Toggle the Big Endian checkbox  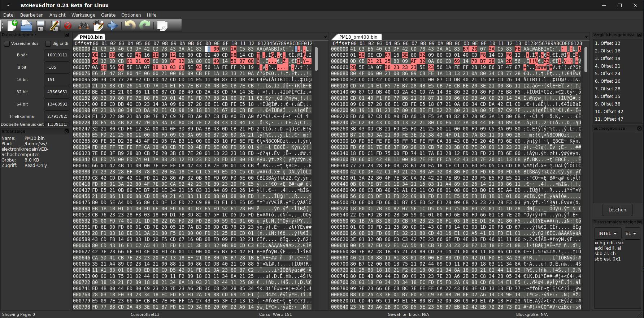coord(48,44)
